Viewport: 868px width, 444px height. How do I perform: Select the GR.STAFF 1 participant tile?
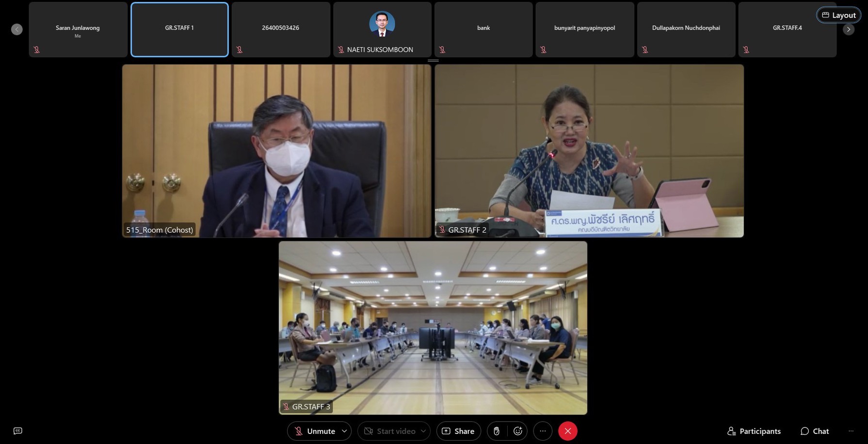coord(179,30)
